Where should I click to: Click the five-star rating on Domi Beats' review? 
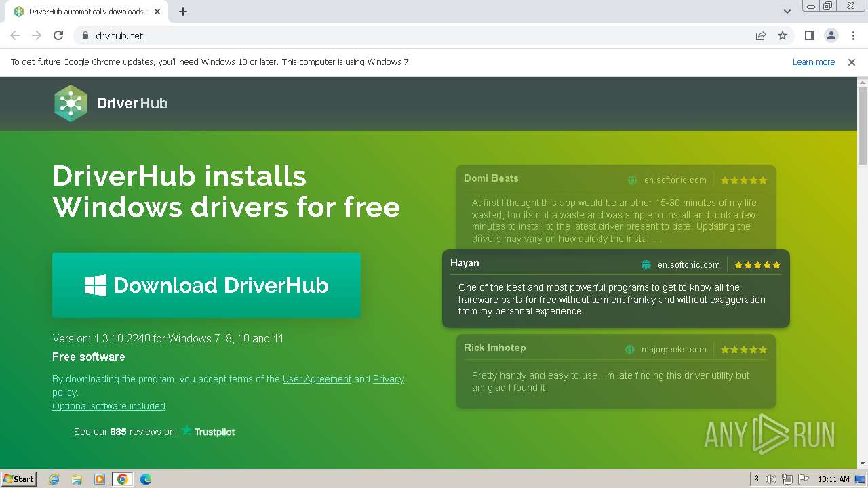[744, 180]
